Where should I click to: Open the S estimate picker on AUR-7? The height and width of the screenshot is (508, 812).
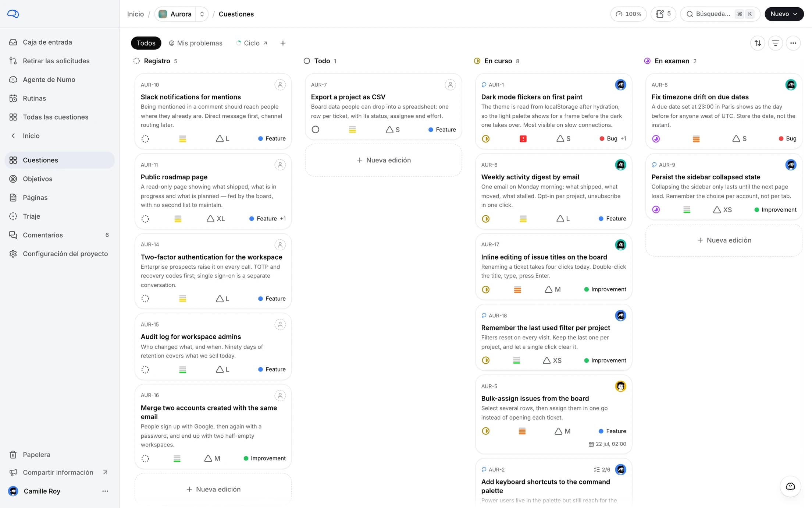click(x=393, y=130)
